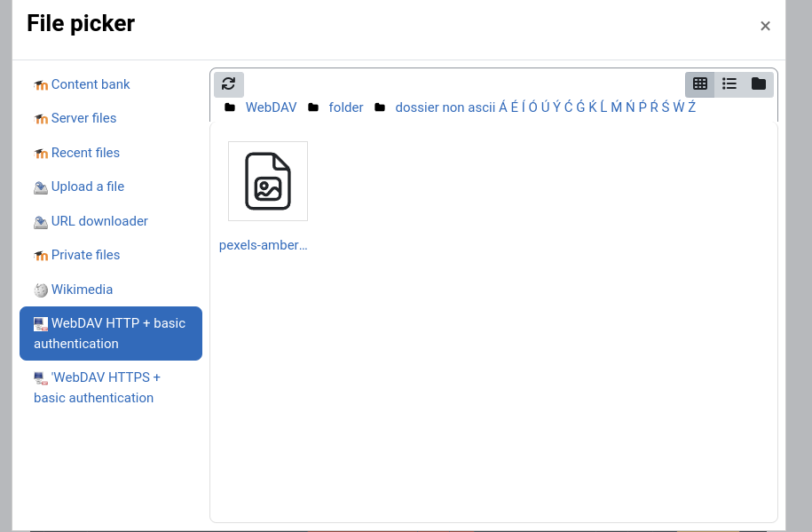Open the Recent files repository
The image size is (812, 532).
pos(85,153)
